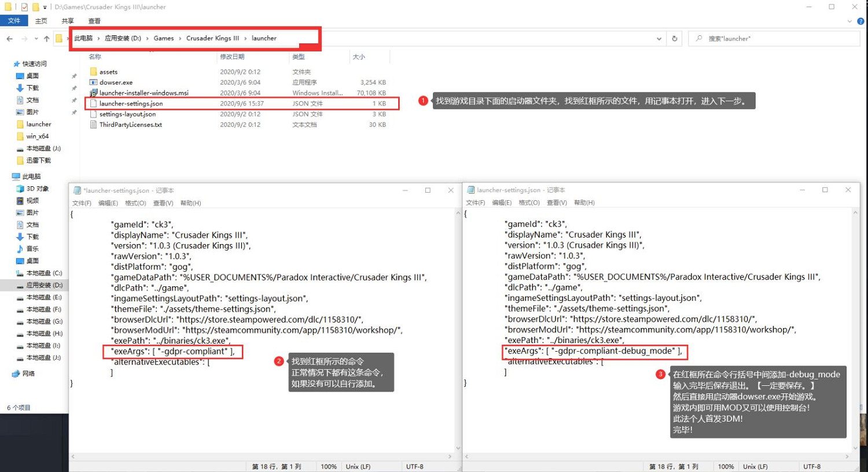Select the launcher-installer-windows.msi file

coord(144,93)
